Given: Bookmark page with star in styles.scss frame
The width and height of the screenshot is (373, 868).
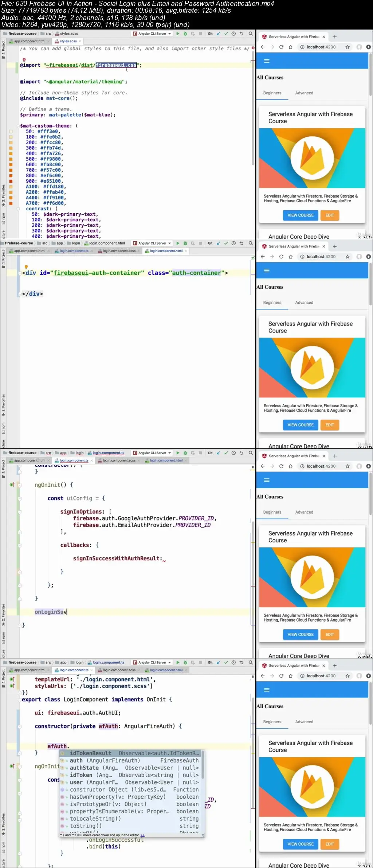Looking at the screenshot, I should point(348,47).
